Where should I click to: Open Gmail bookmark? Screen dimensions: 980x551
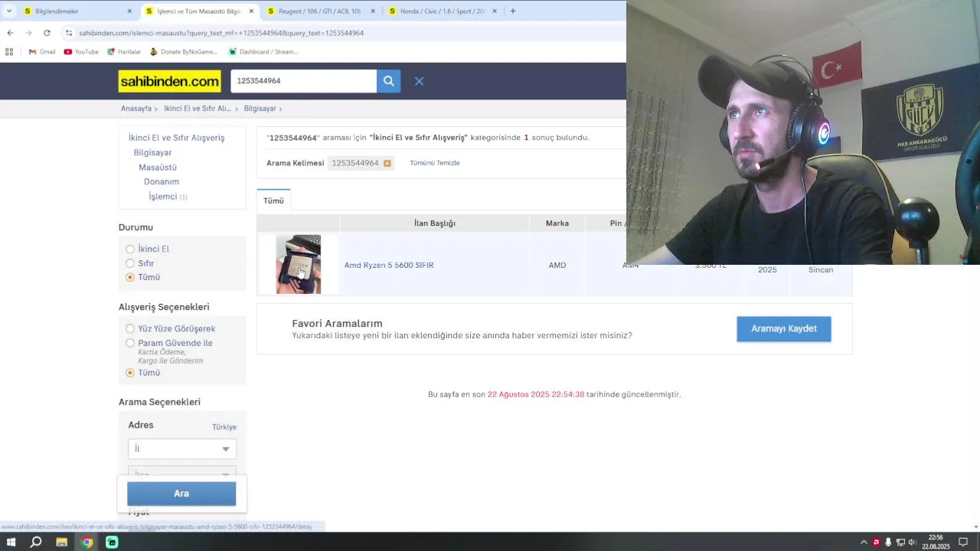(x=42, y=52)
